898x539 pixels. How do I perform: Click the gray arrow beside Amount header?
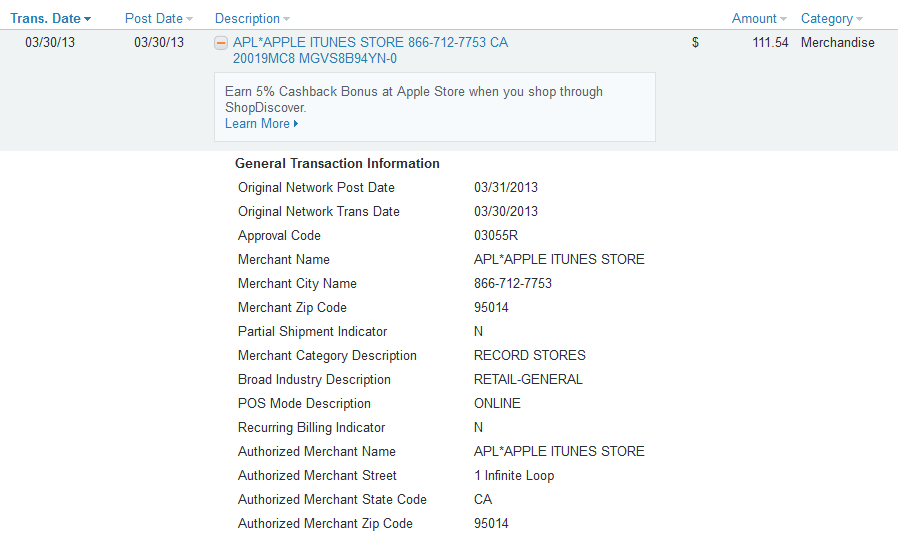pos(783,19)
